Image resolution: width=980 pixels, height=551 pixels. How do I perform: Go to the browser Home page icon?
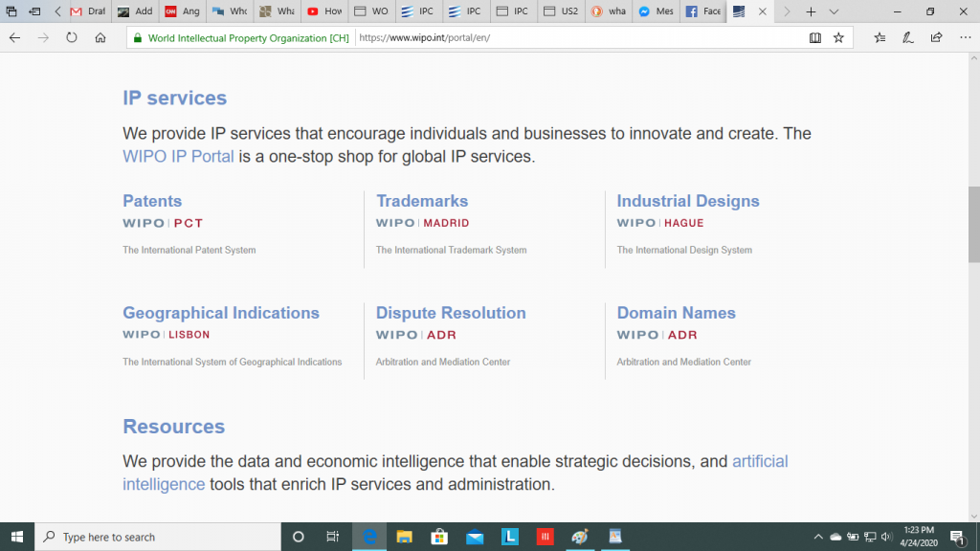100,38
